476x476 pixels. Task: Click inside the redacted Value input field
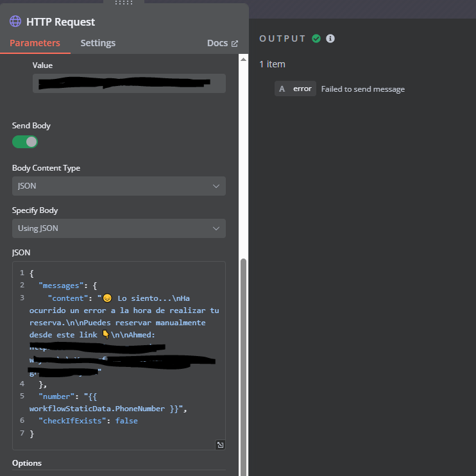128,83
